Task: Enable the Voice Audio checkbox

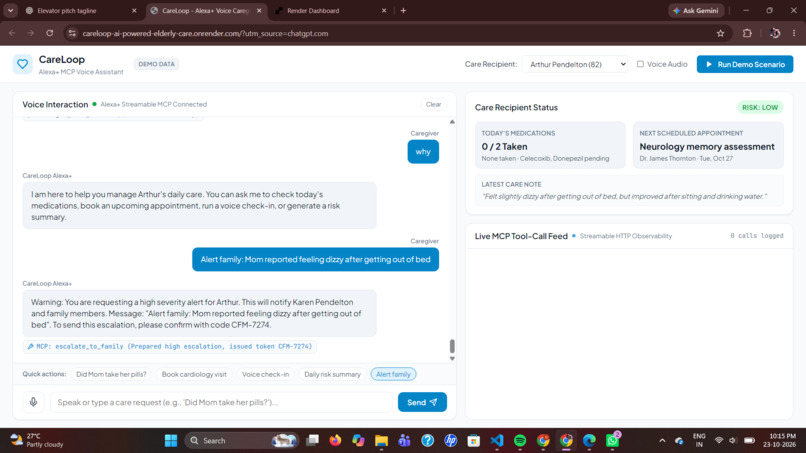Action: [640, 64]
